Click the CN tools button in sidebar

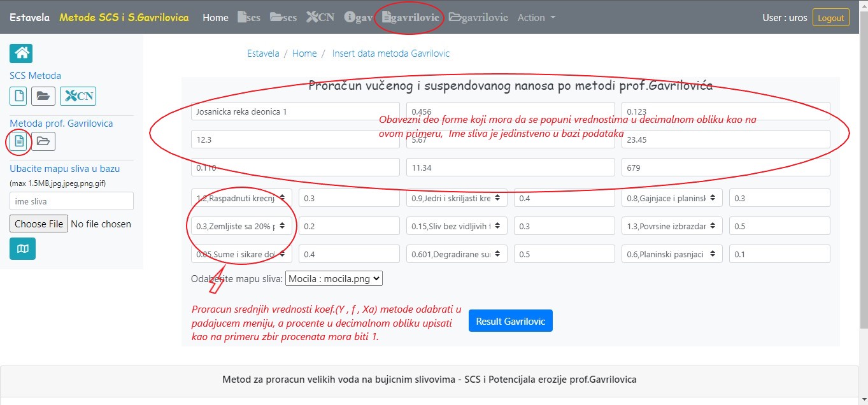(x=78, y=96)
